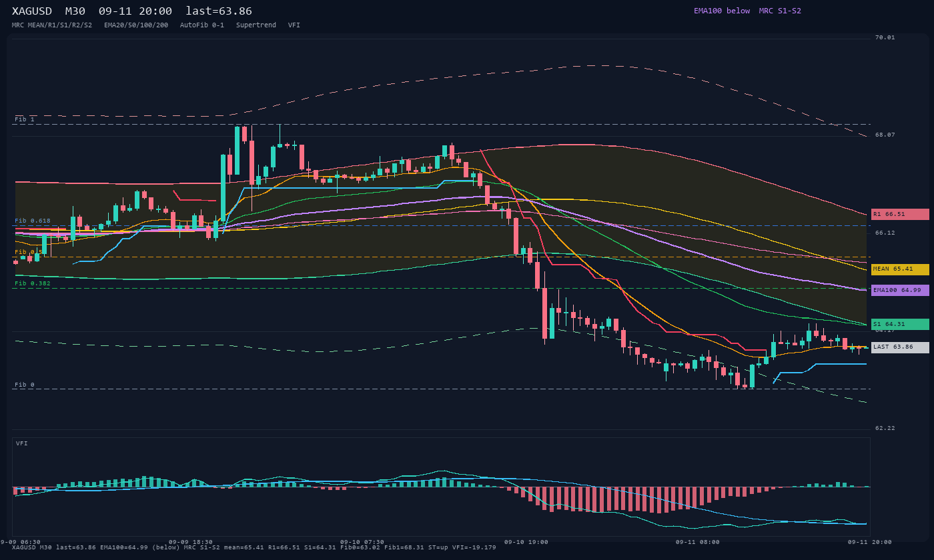This screenshot has width=934, height=560.
Task: Click the last=63.86 header value
Action: [x=219, y=11]
